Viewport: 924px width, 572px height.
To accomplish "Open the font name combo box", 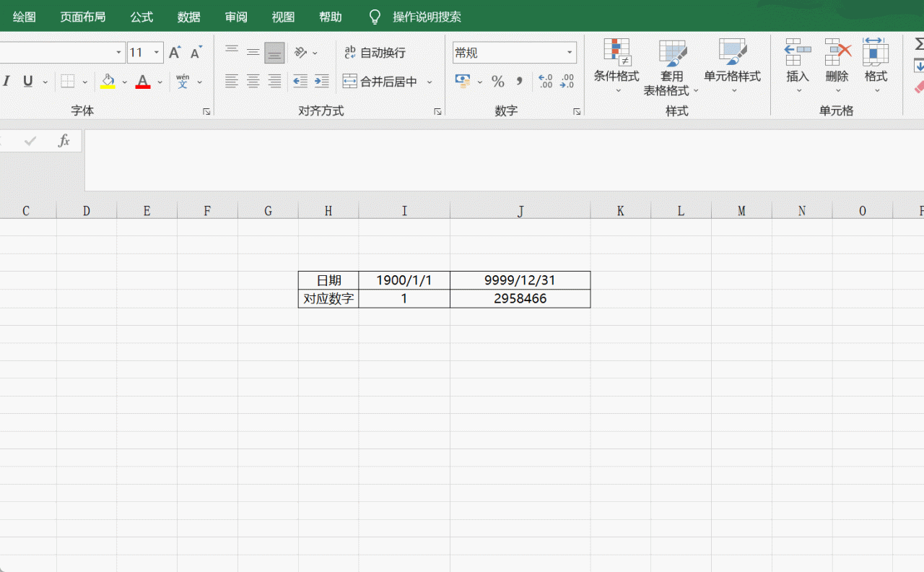I will pyautogui.click(x=61, y=53).
